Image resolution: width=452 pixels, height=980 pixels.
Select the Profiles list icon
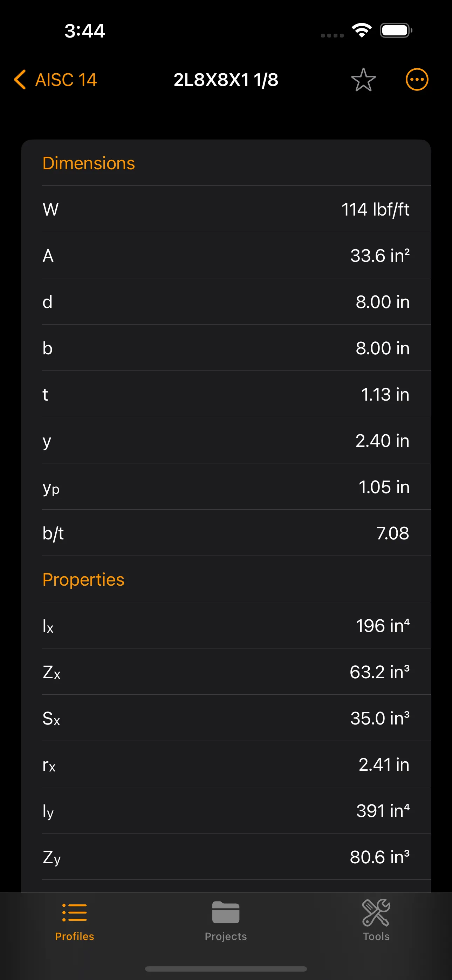tap(75, 912)
